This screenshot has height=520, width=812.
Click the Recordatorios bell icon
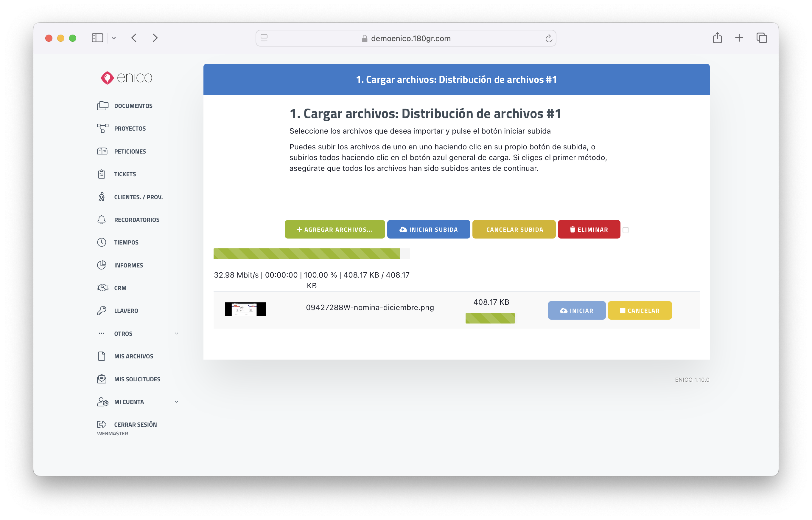[x=102, y=220]
